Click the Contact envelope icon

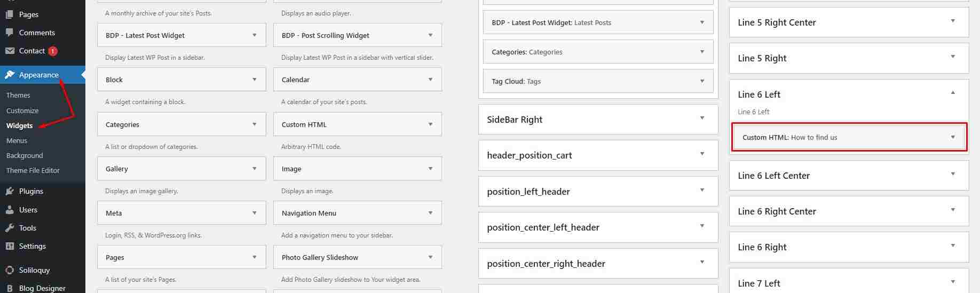tap(10, 51)
